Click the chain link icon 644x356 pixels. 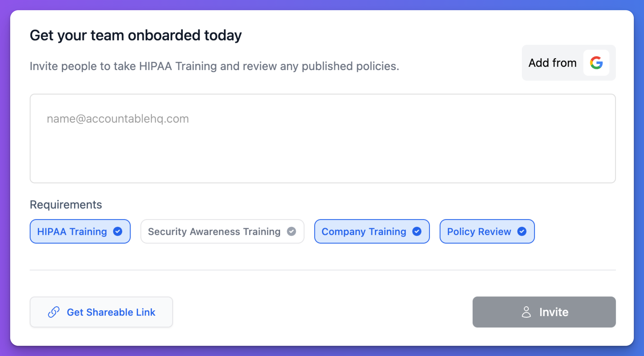click(x=54, y=312)
